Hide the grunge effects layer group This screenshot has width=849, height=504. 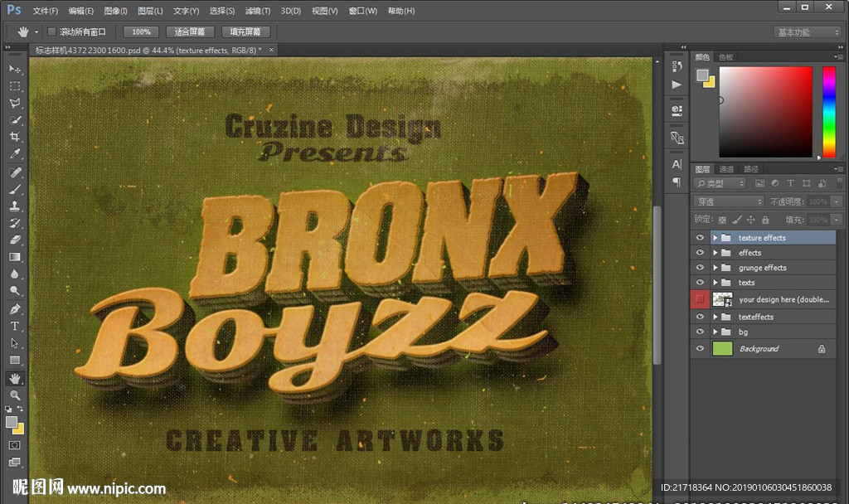pos(701,268)
